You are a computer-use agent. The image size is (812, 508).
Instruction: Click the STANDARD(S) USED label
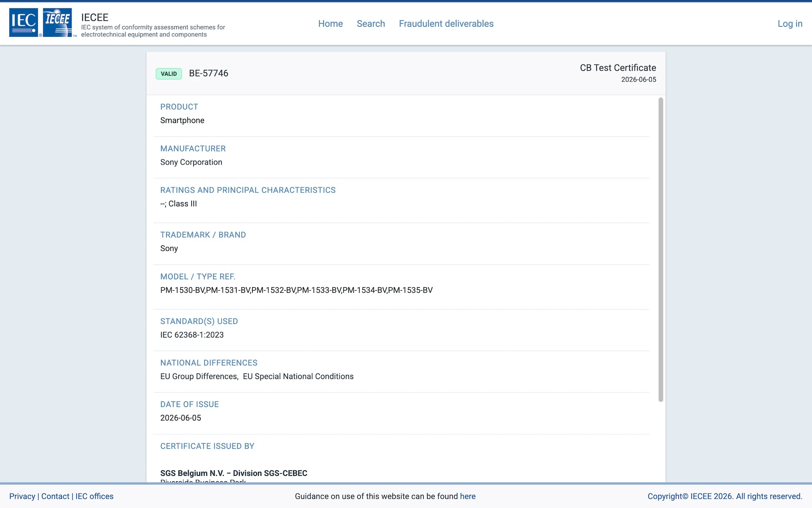199,321
